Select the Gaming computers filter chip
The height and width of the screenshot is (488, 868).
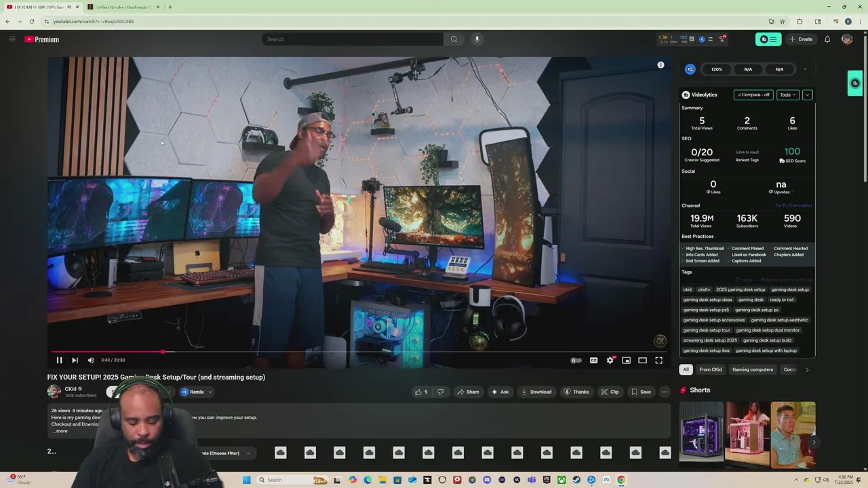click(x=753, y=369)
